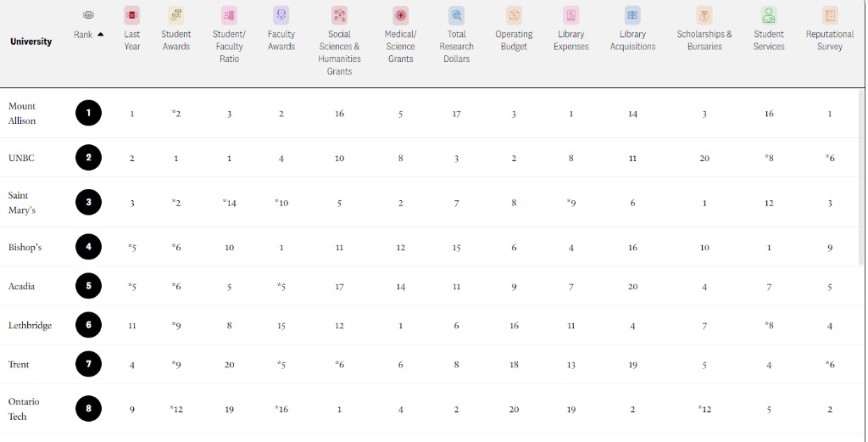
Task: Click the University column header
Action: click(x=31, y=42)
